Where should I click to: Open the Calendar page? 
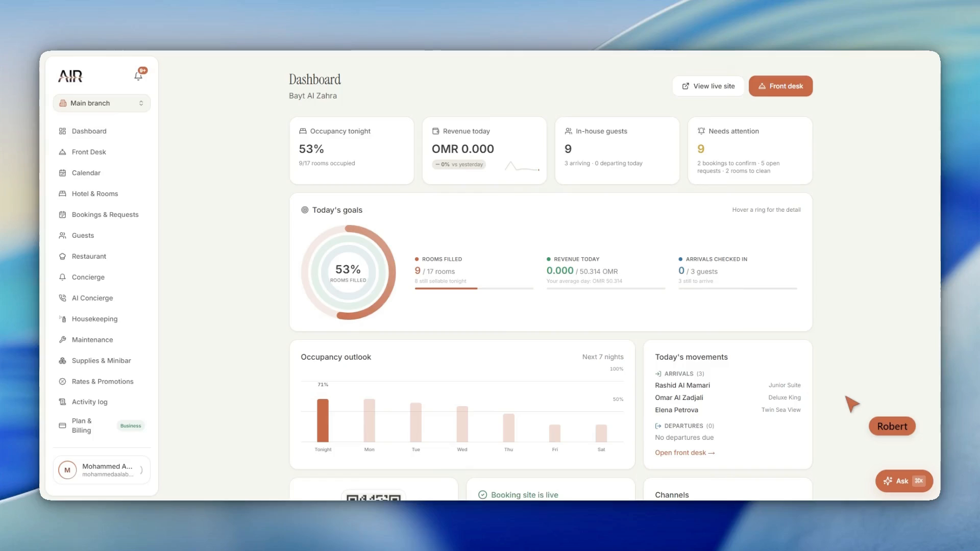coord(102,173)
